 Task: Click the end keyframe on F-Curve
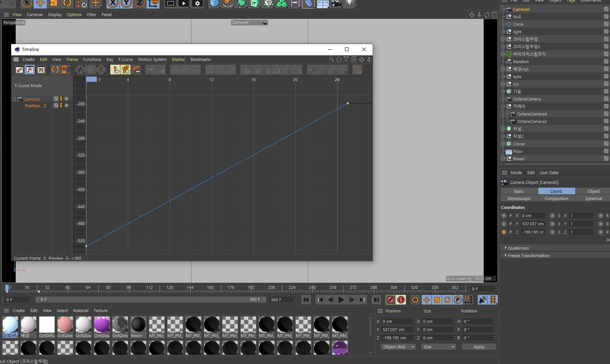tap(348, 103)
